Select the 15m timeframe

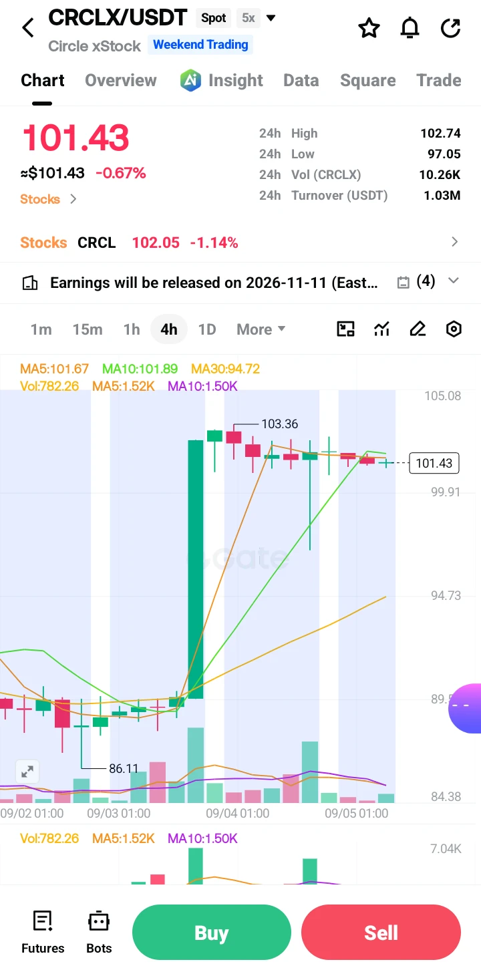[88, 329]
